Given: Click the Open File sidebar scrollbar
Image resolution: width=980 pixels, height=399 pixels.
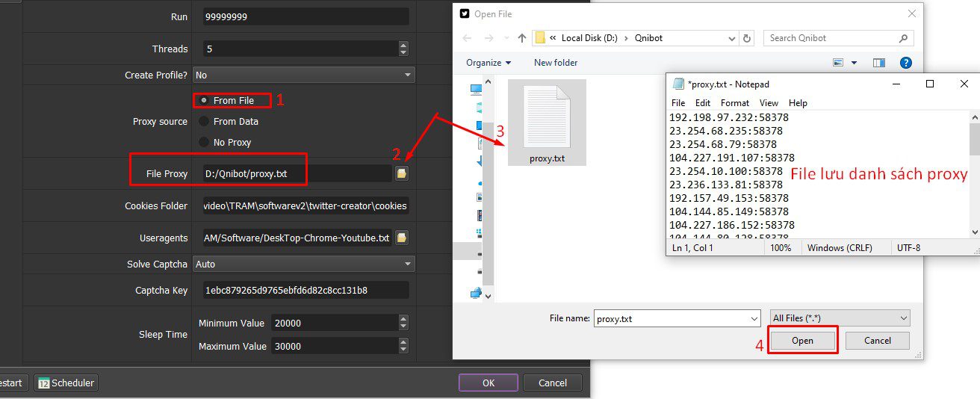Looking at the screenshot, I should (489, 191).
